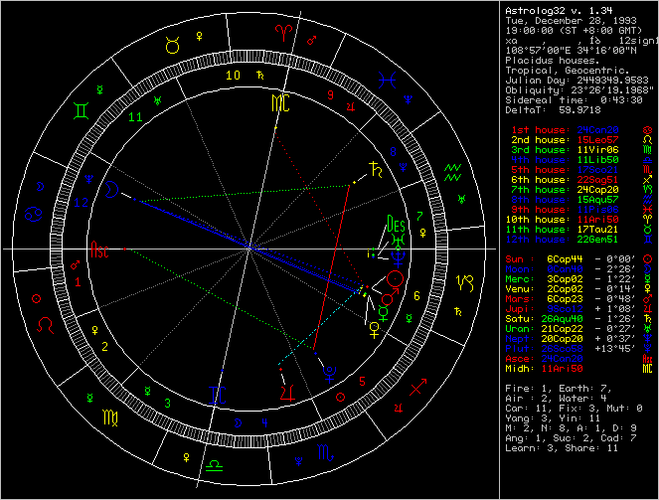Select the blue Cancer glyph on the outer ring

[x=33, y=214]
